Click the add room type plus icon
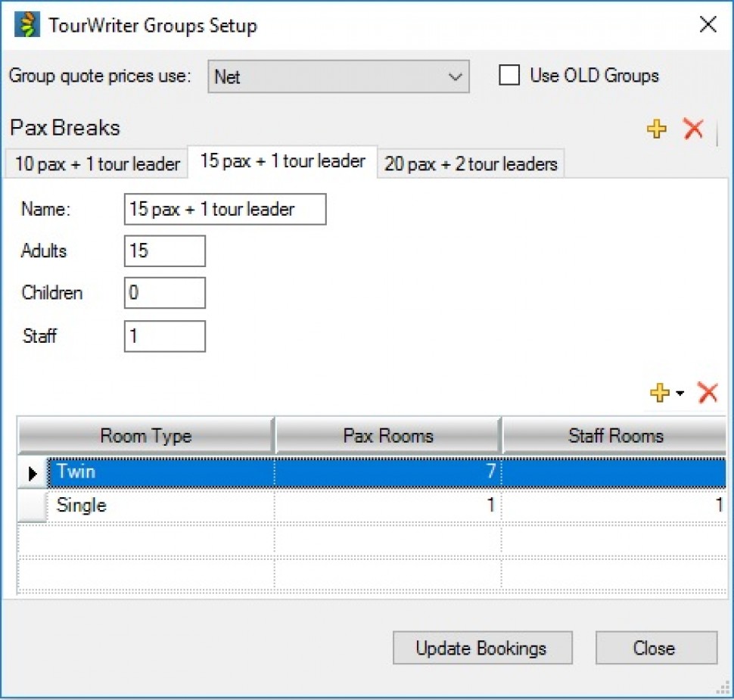The height and width of the screenshot is (700, 734). click(x=659, y=393)
